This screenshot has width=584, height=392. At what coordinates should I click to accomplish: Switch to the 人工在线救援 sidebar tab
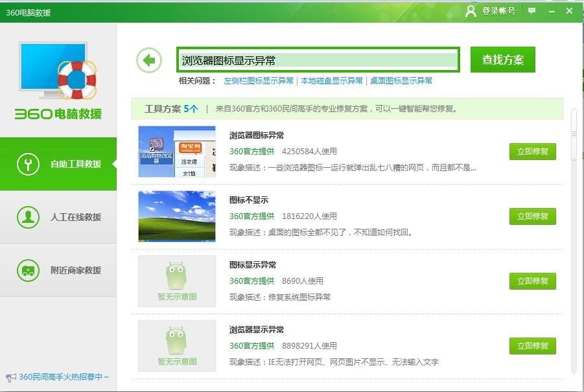tap(58, 217)
